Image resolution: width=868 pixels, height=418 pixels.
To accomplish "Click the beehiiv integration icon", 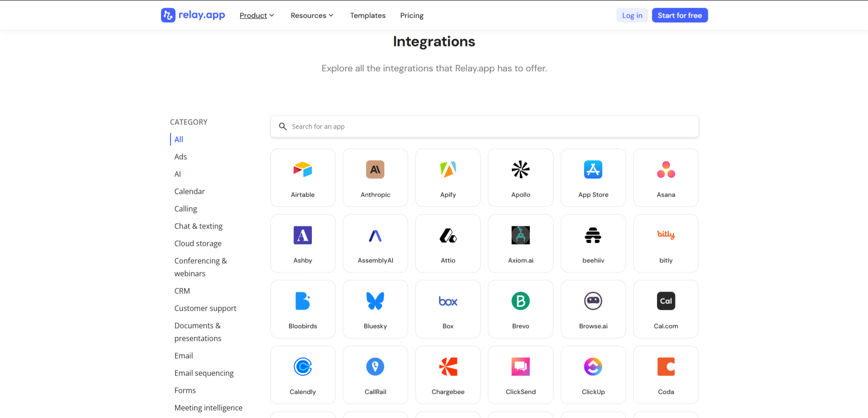I will pos(593,235).
